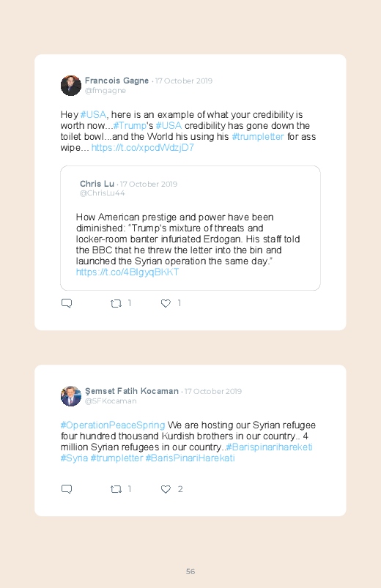Open the t.co/4BlgyqBKKT link
Image resolution: width=381 pixels, height=588 pixels.
click(x=127, y=272)
